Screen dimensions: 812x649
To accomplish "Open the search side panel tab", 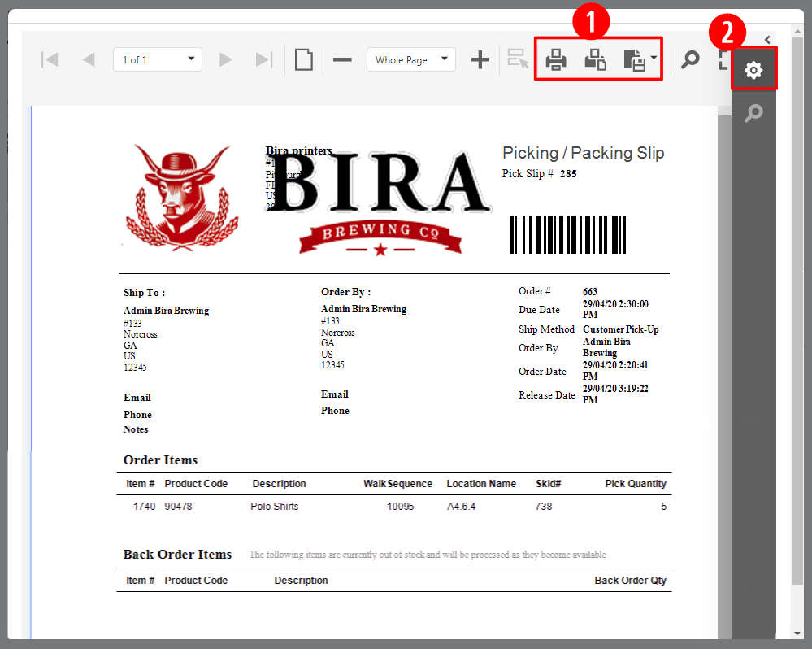I will (x=754, y=112).
